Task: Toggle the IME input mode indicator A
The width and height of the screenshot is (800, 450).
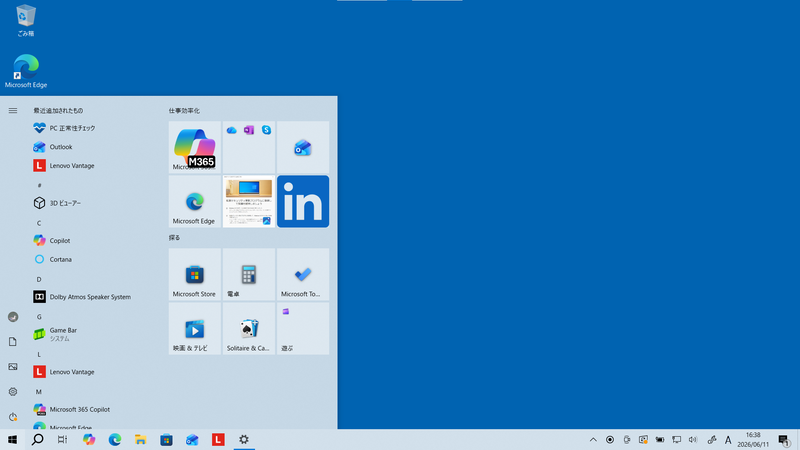Action: coord(728,440)
